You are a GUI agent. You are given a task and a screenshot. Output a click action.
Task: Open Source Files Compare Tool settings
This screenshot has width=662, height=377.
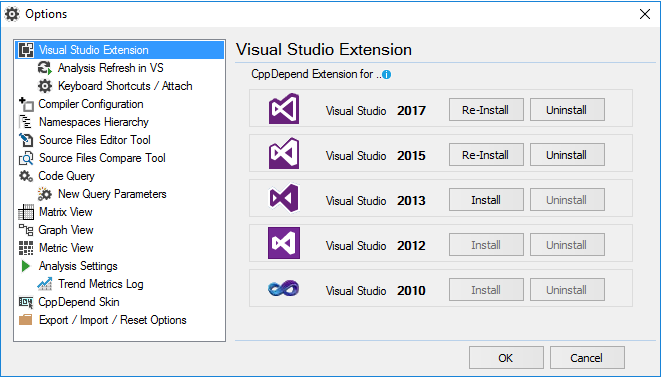click(102, 158)
